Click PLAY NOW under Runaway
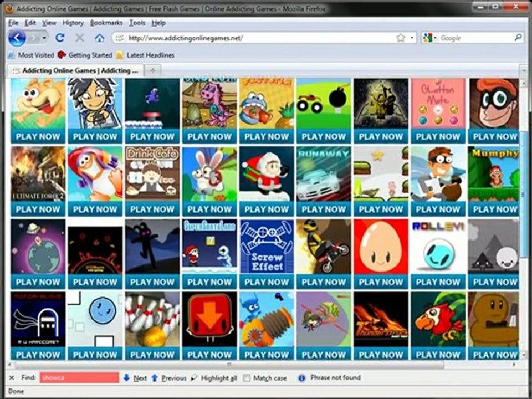Image resolution: width=532 pixels, height=399 pixels. (x=324, y=209)
